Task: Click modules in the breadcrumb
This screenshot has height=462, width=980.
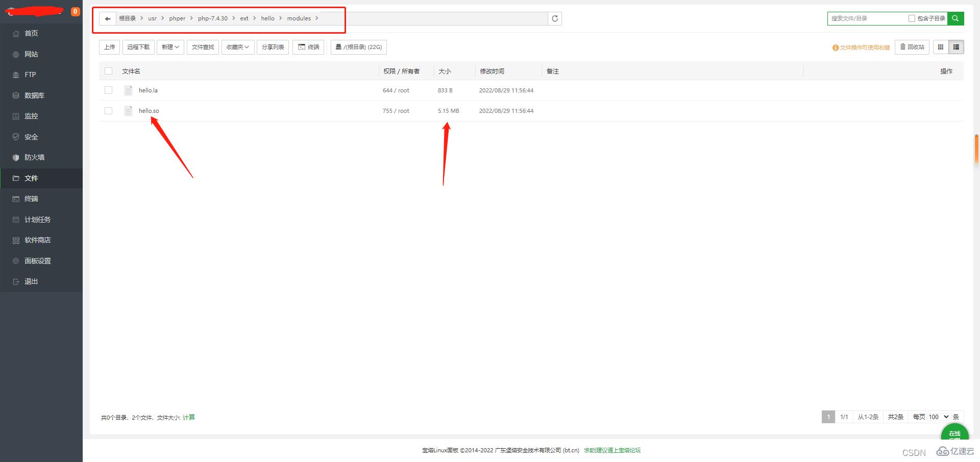Action: (x=299, y=18)
